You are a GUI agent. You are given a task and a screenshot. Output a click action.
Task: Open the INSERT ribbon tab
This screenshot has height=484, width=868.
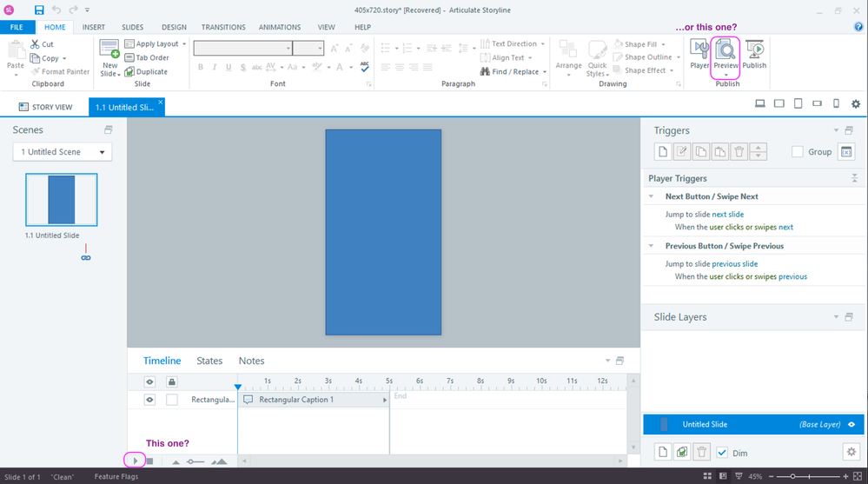93,27
